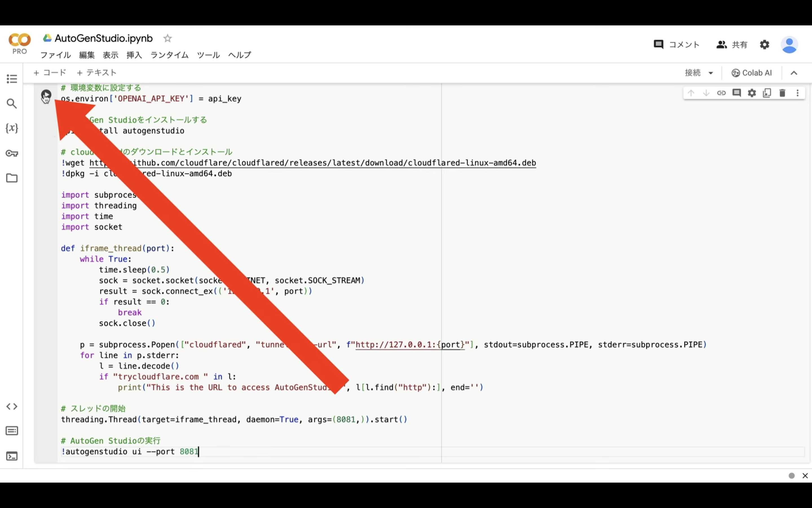Click the '# スレッドの開始' comment

coord(93,409)
